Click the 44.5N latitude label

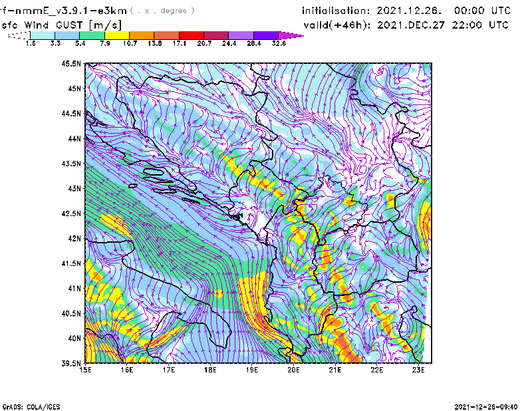(x=71, y=113)
